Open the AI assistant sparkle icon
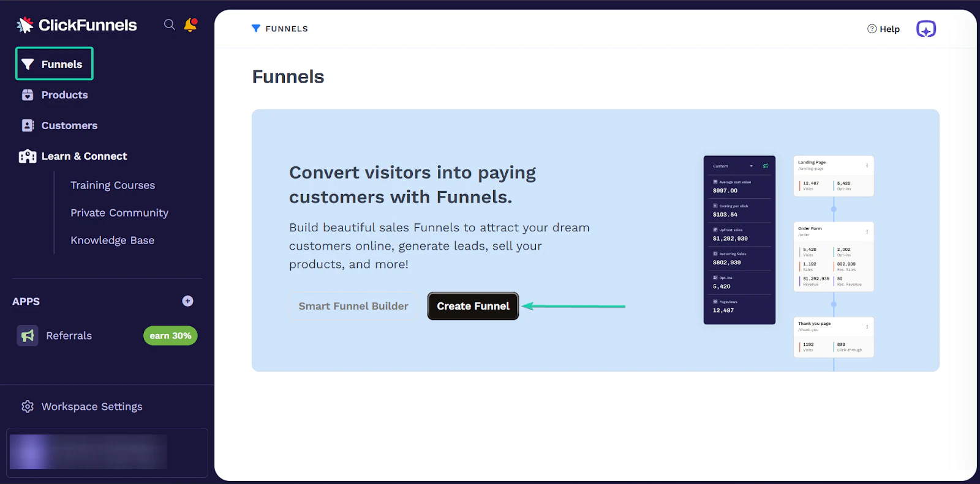 pos(926,29)
